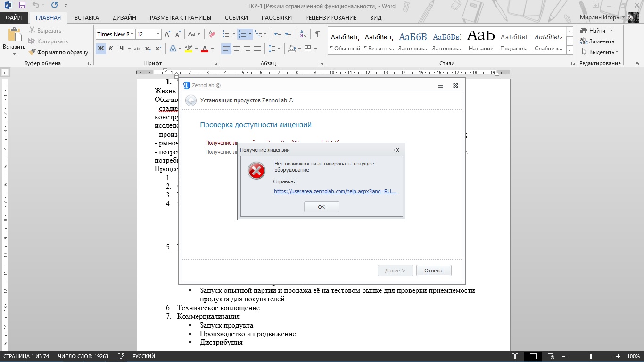Click the Paste (Вставить) clipboard icon
The image size is (644, 362).
(x=14, y=35)
